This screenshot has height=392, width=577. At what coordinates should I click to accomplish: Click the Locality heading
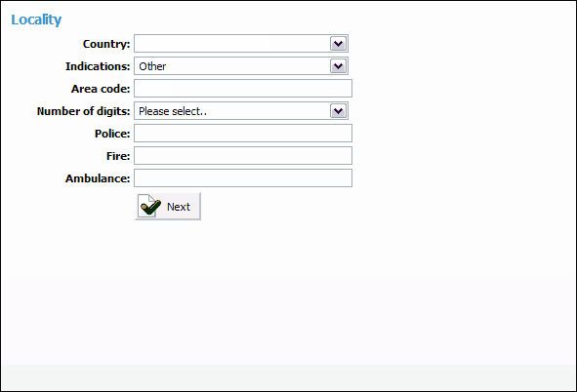coord(36,20)
